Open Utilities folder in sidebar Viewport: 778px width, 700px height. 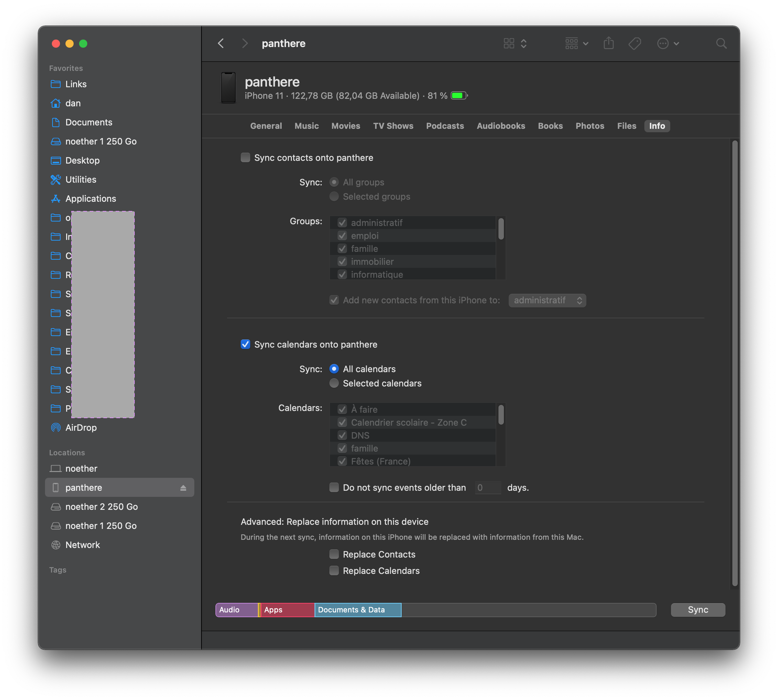(80, 180)
